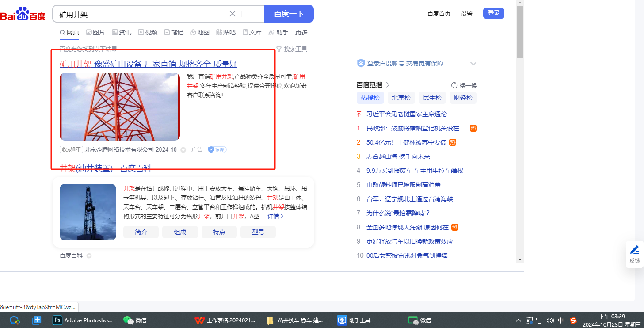Click the 百度一下 search button

289,14
